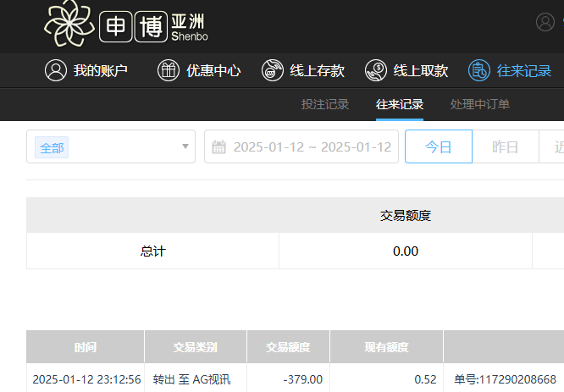Click the 往来记录 records icon
This screenshot has width=564, height=392.
tap(479, 70)
